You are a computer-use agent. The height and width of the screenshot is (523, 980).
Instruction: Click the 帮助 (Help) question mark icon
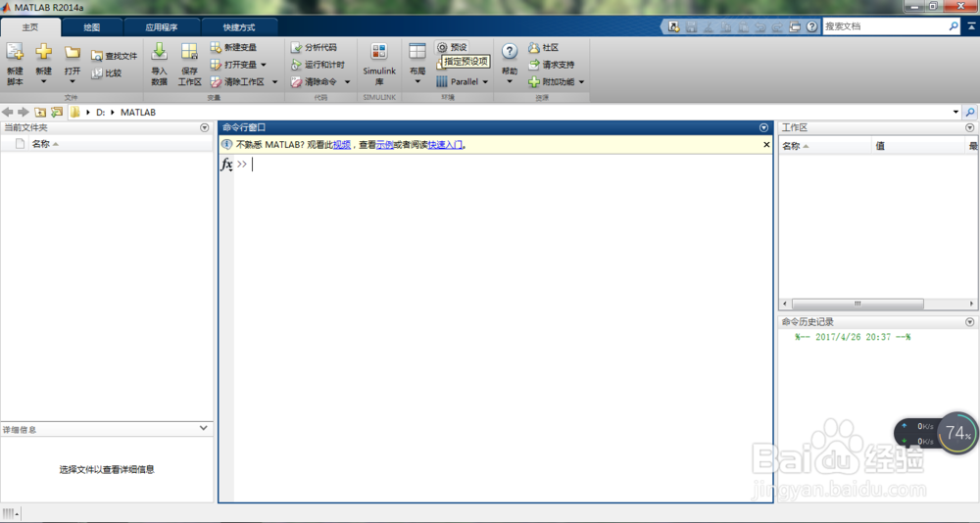510,51
